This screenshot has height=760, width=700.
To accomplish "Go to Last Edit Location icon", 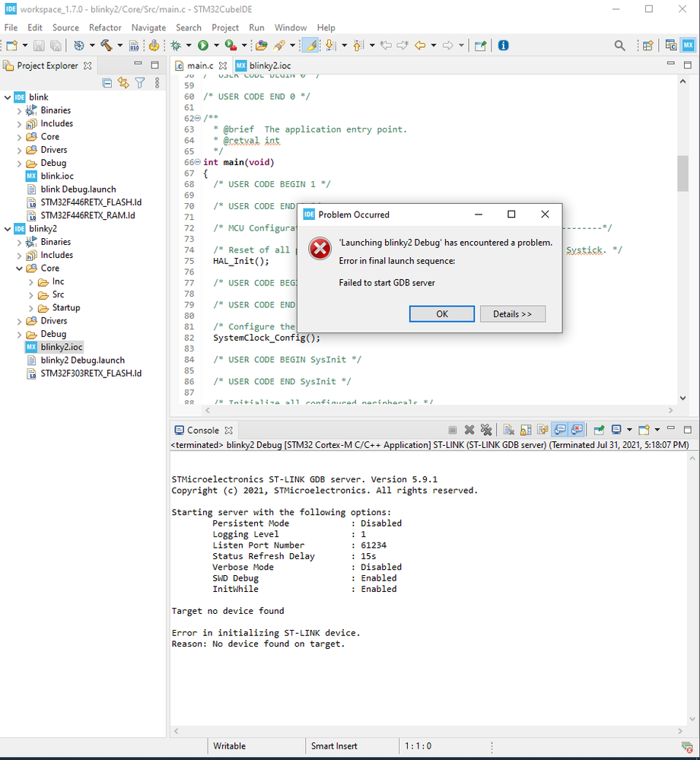I will [x=387, y=46].
